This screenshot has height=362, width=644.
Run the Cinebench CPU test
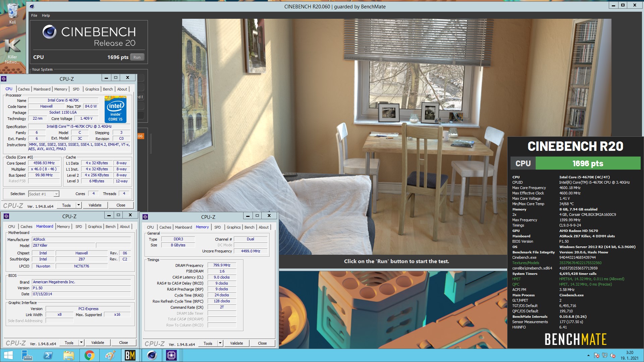coord(137,57)
